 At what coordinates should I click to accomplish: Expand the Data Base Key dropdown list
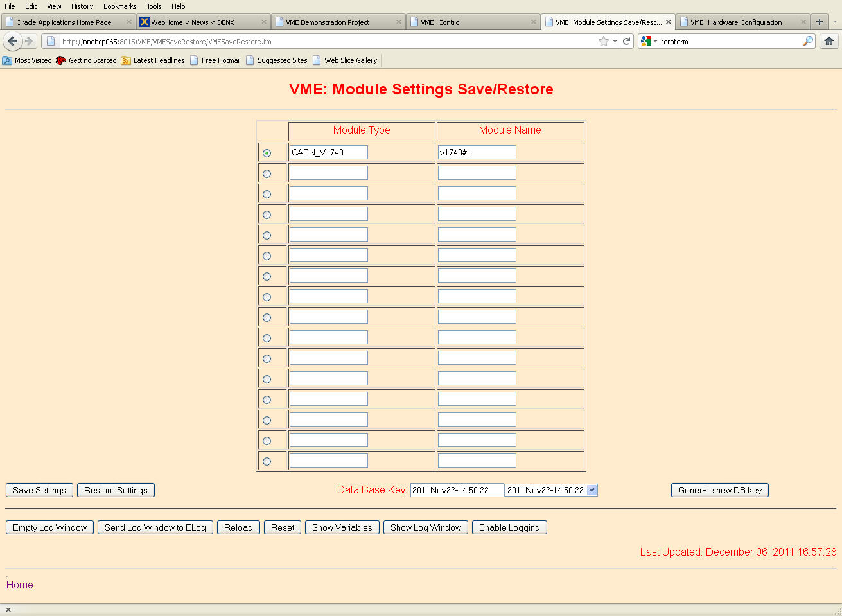pos(592,490)
